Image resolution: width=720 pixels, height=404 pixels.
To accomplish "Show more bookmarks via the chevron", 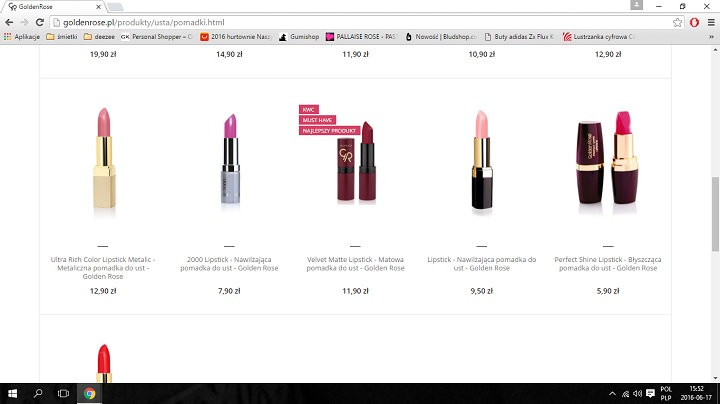I will 711,37.
